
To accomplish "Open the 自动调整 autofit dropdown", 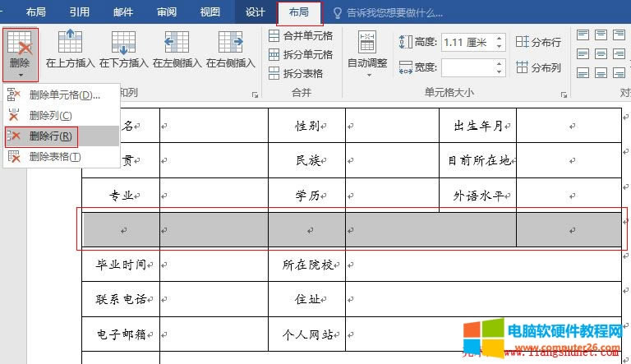I will (367, 53).
